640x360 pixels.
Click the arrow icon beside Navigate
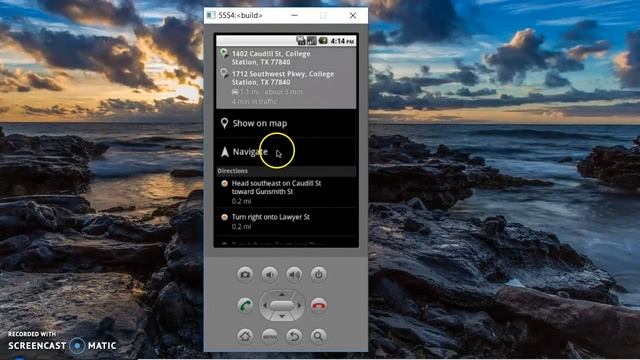click(x=224, y=151)
